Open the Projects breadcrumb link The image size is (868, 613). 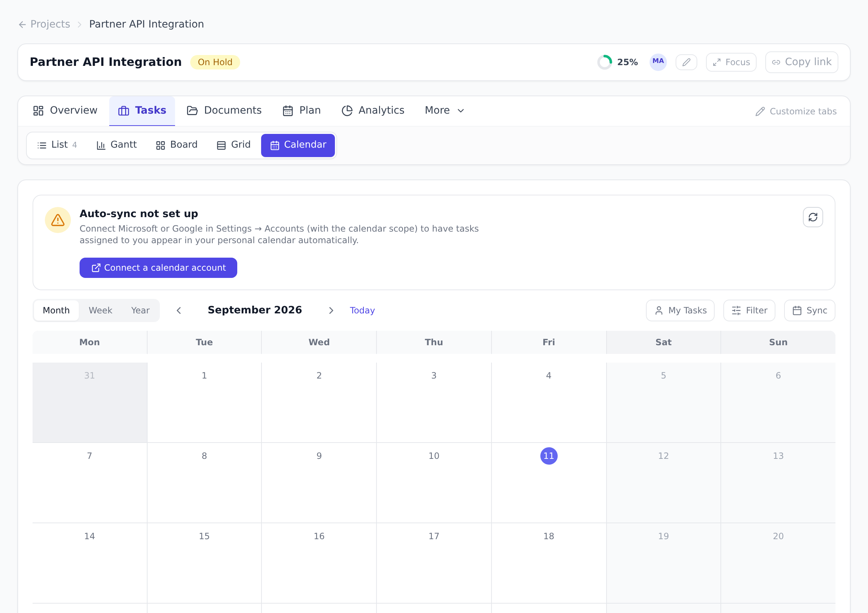[50, 24]
